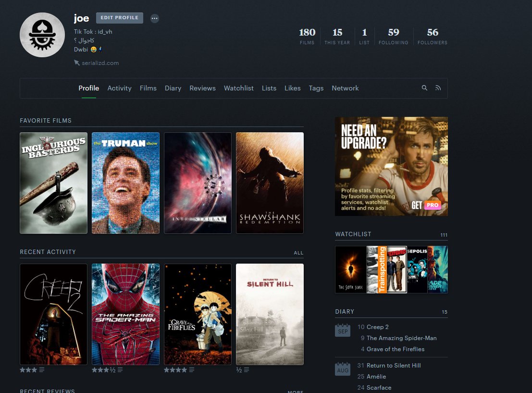
Task: Open Return to Silent Hill activity poster
Action: 270,314
